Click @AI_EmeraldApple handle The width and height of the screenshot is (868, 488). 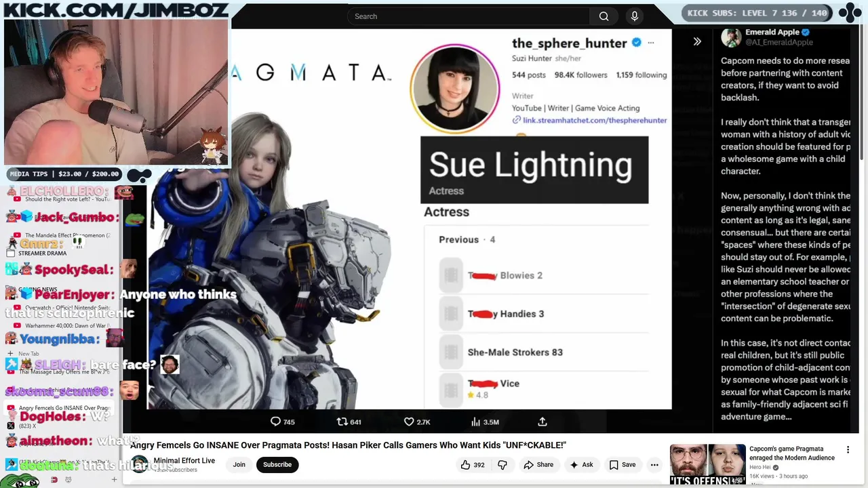779,42
